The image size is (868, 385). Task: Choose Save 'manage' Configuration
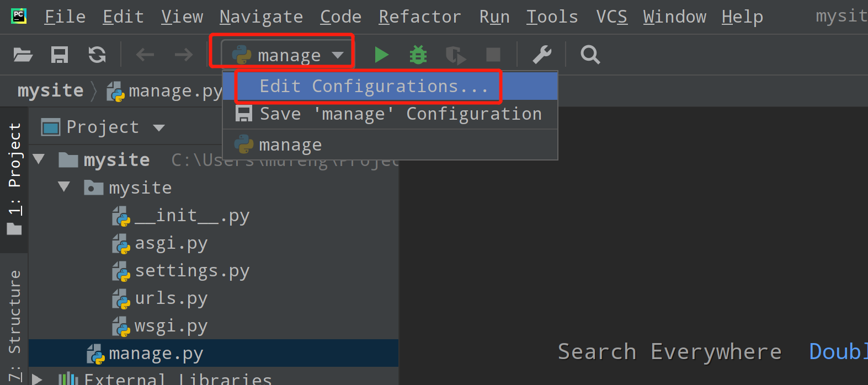(400, 114)
